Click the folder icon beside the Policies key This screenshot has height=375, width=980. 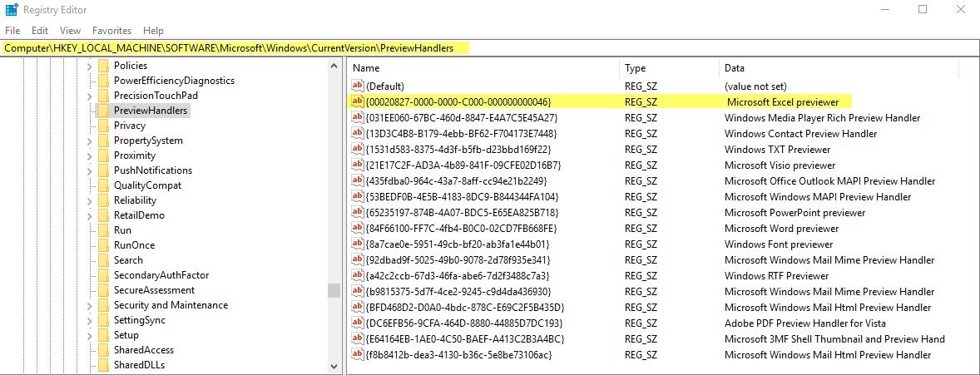(x=103, y=66)
